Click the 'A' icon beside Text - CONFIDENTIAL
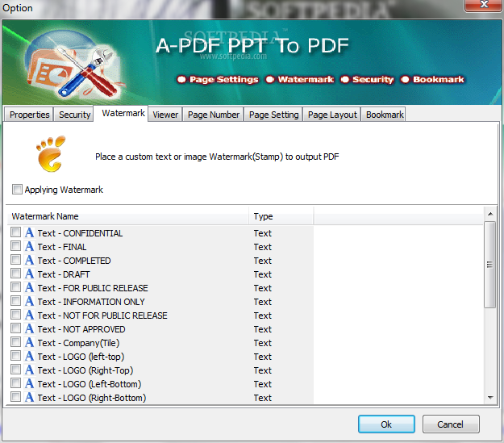 29,232
